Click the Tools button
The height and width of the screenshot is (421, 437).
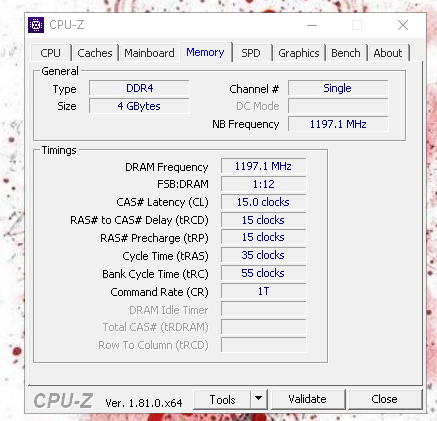pos(222,399)
